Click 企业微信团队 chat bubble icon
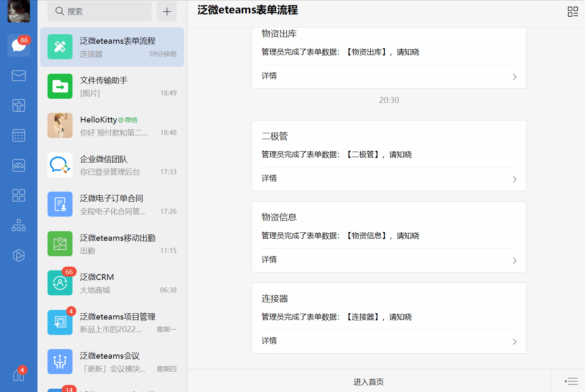The width and height of the screenshot is (585, 392). (x=60, y=165)
